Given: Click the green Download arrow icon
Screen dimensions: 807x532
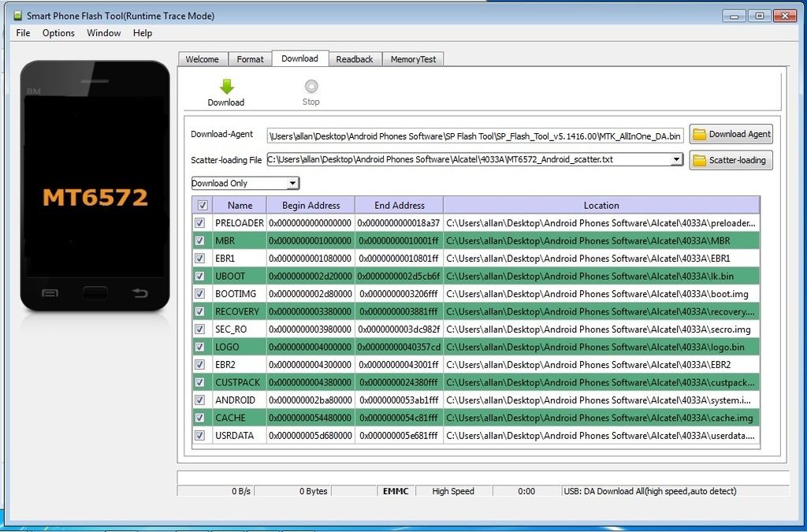Looking at the screenshot, I should click(226, 87).
